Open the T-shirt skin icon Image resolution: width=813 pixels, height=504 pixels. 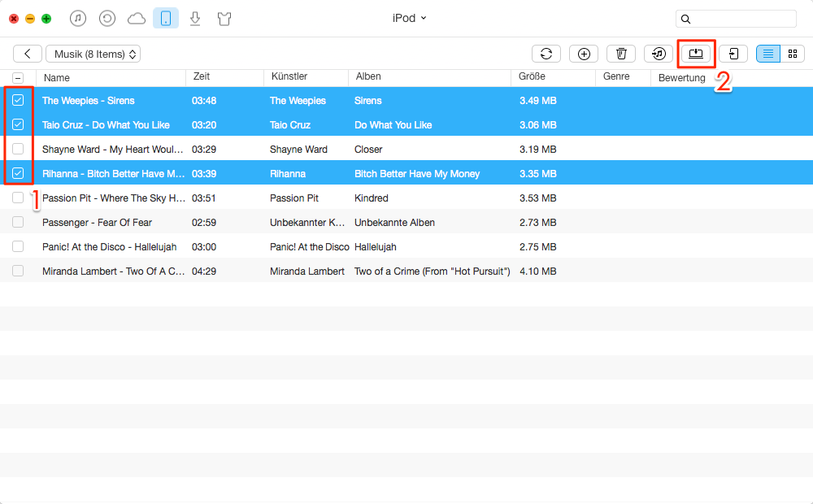(224, 20)
